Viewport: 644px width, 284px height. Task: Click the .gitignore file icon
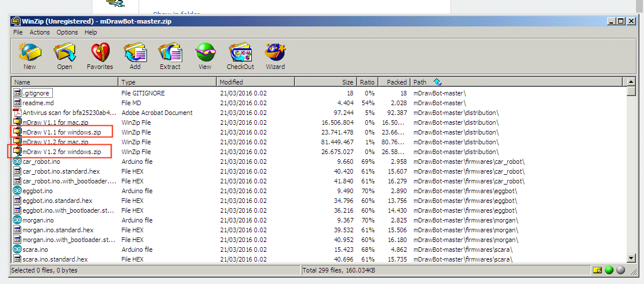[17, 93]
